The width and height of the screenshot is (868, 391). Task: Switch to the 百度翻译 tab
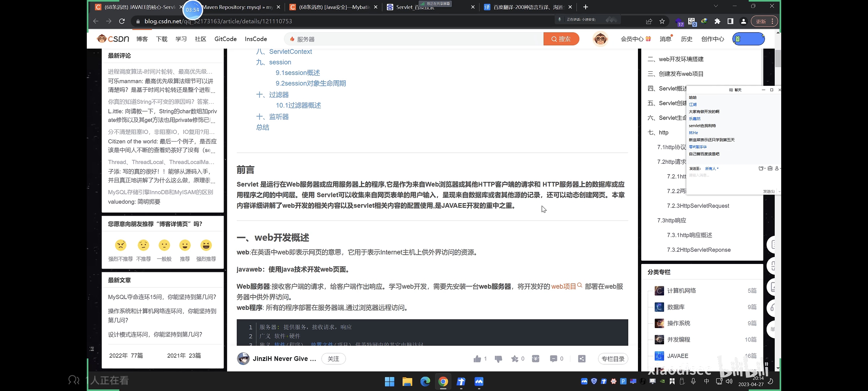point(529,7)
